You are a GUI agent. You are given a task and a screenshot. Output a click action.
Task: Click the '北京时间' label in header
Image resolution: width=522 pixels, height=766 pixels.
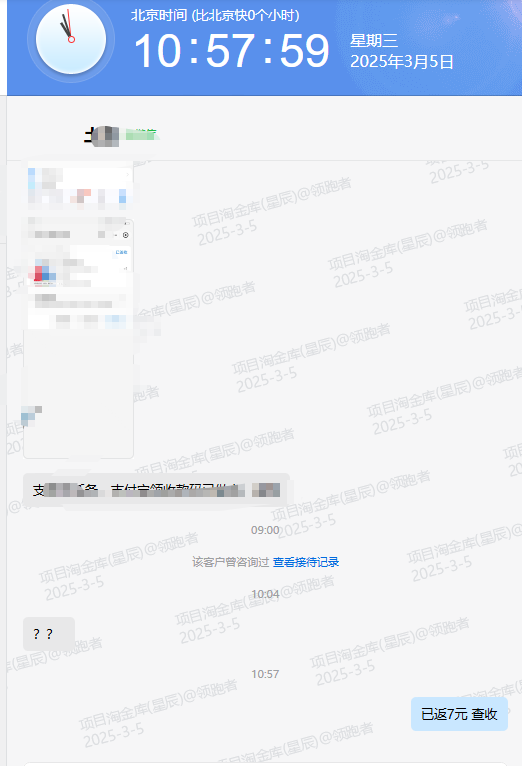click(159, 15)
